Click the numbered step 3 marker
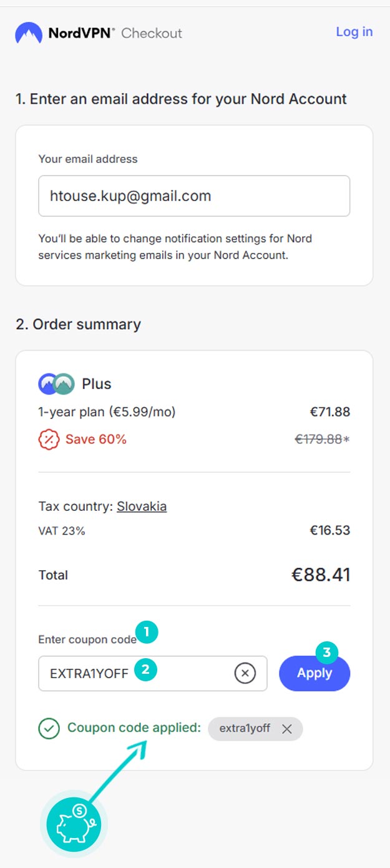 click(326, 653)
